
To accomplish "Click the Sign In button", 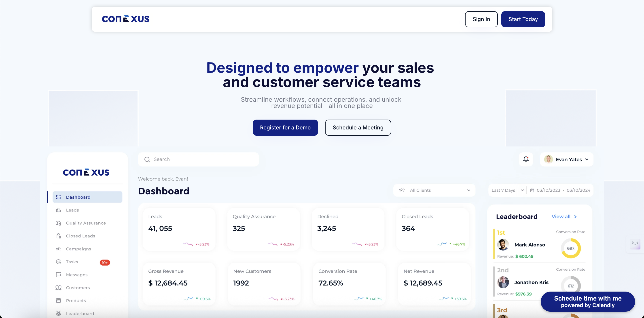I will pyautogui.click(x=481, y=19).
